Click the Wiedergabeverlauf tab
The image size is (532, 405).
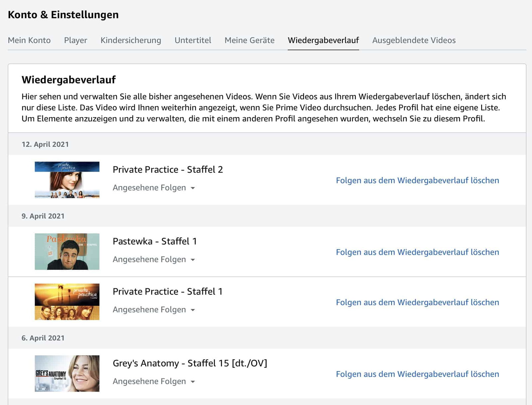click(323, 40)
